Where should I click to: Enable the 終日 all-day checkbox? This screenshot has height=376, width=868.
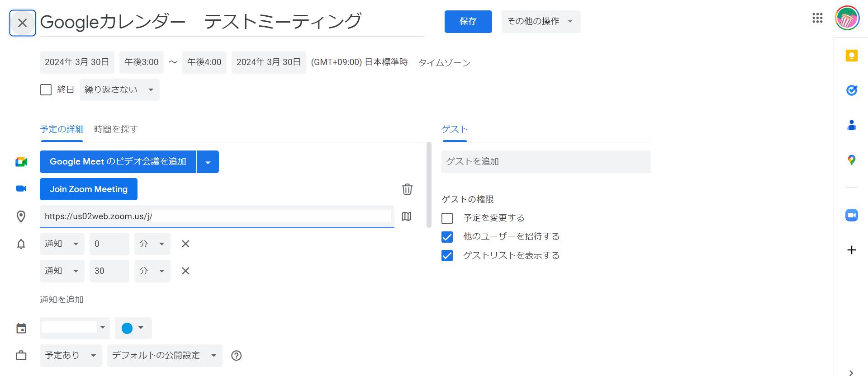(x=46, y=90)
